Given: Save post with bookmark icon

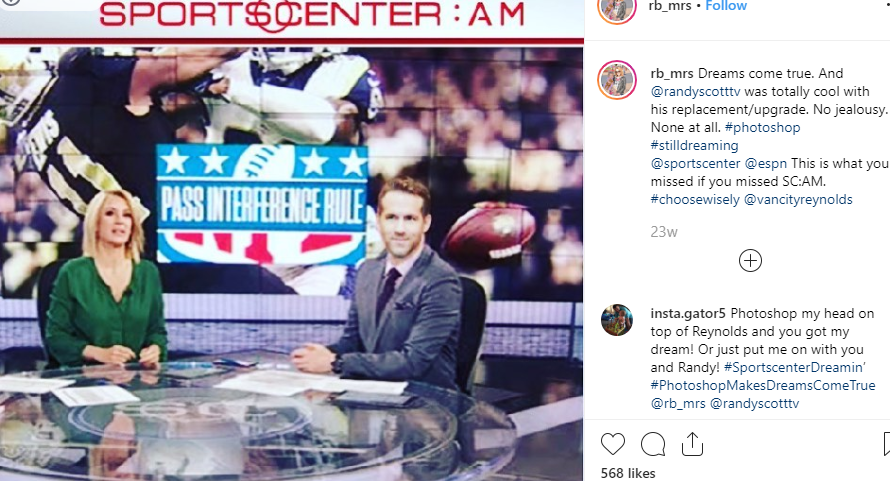Looking at the screenshot, I should point(887,444).
